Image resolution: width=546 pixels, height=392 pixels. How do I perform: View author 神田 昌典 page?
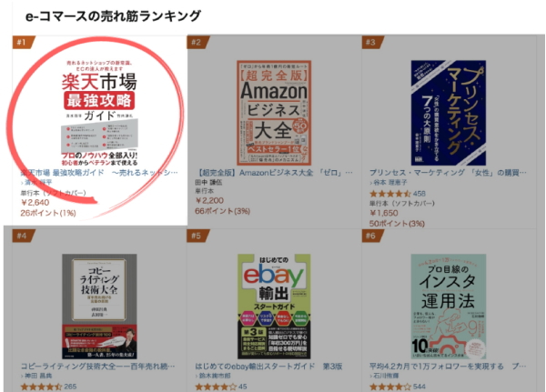coord(36,376)
